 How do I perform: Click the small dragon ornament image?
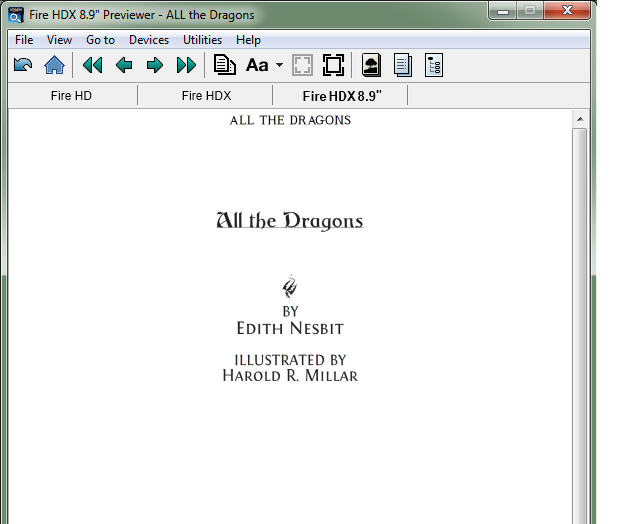290,286
